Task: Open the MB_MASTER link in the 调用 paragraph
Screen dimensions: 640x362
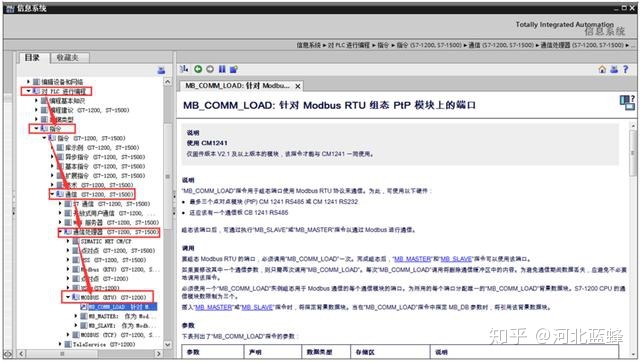Action: tap(412, 259)
